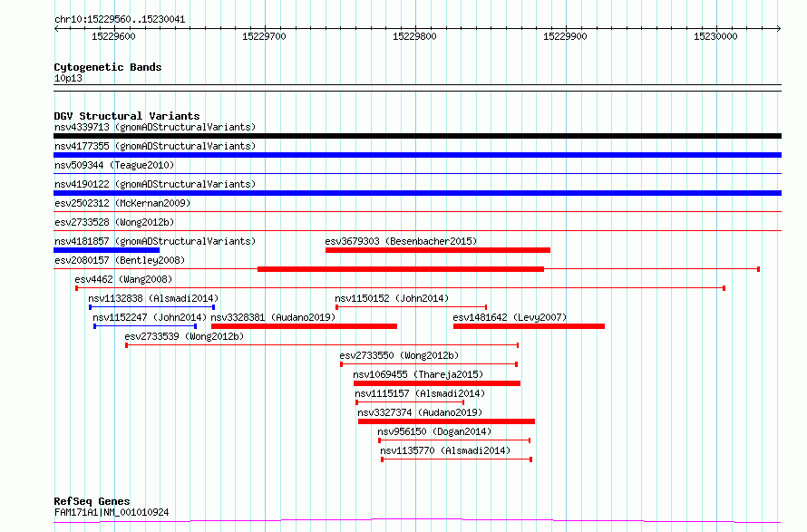Click nsv4181857 gnomADStructuralVariants label
The width and height of the screenshot is (807, 532).
(x=155, y=241)
